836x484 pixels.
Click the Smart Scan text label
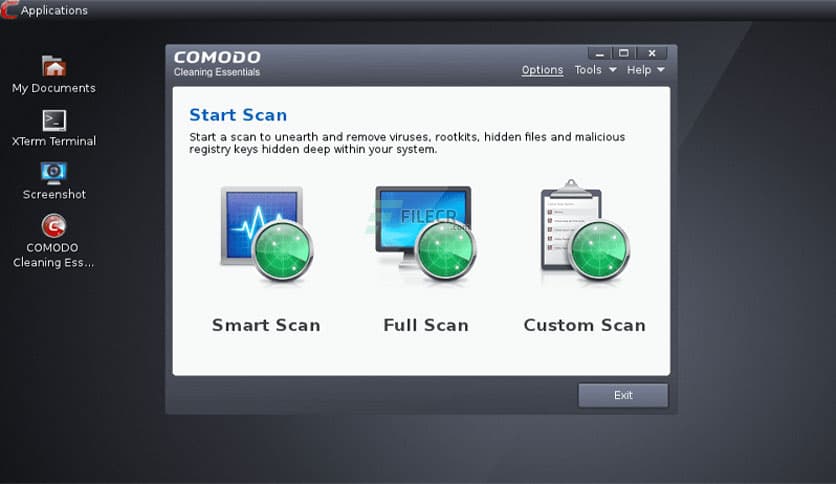click(x=266, y=325)
